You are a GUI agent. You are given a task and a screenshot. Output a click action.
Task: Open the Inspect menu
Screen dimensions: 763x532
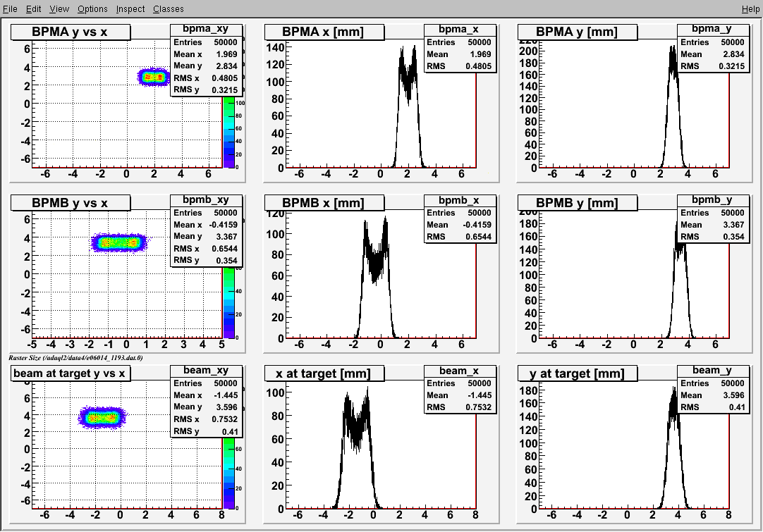(x=130, y=8)
